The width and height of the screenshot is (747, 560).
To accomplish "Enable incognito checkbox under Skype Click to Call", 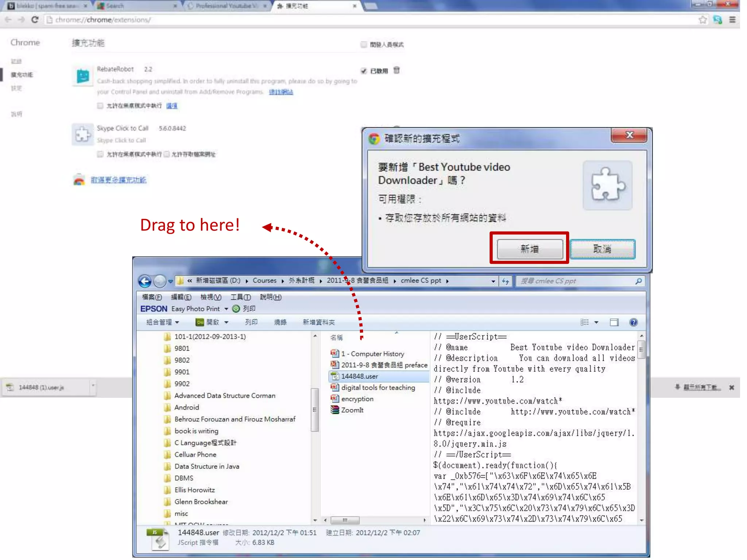I will click(x=100, y=154).
